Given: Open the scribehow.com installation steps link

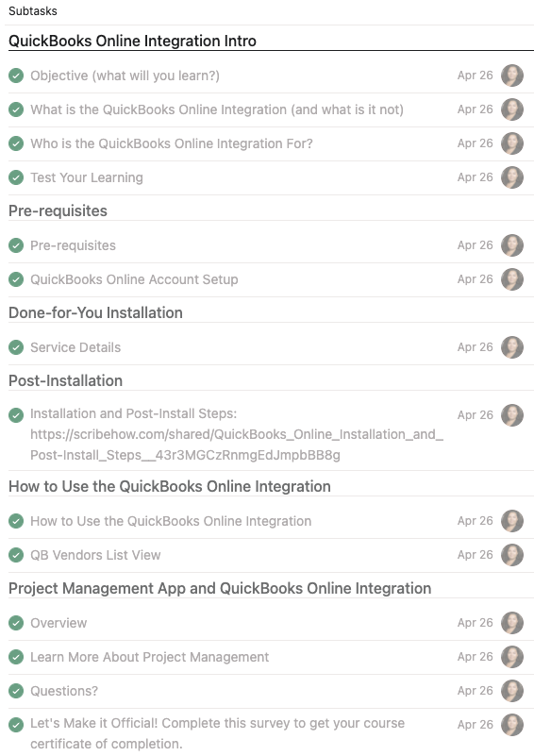Looking at the screenshot, I should point(237,445).
